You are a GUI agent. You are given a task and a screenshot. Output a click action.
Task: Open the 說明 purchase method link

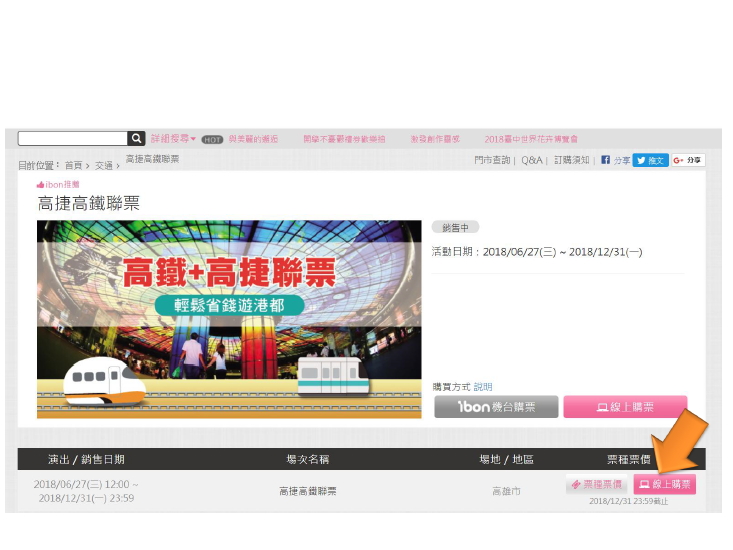click(x=483, y=387)
